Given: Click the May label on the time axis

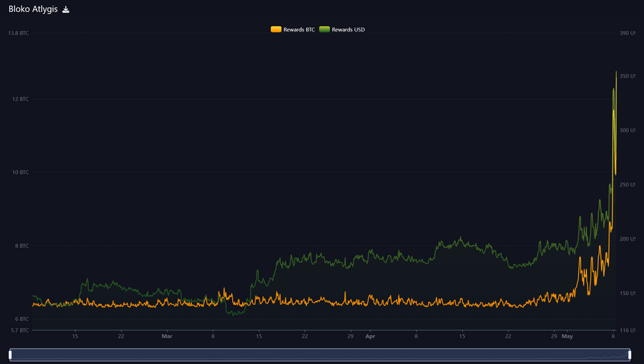Looking at the screenshot, I should [x=568, y=336].
